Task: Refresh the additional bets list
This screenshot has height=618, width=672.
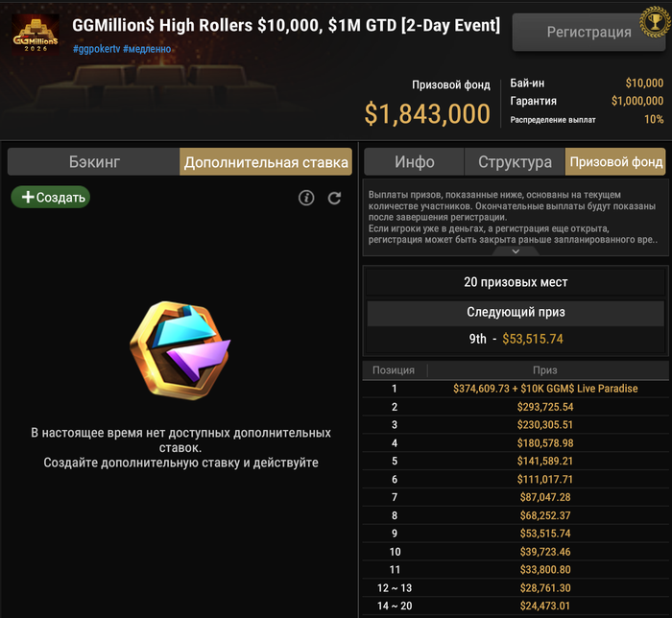Action: [x=334, y=198]
